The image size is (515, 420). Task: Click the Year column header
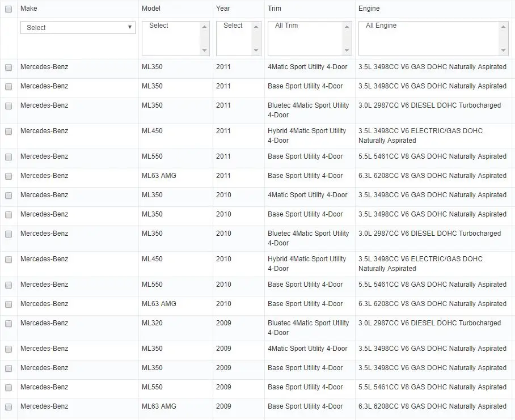pyautogui.click(x=223, y=9)
